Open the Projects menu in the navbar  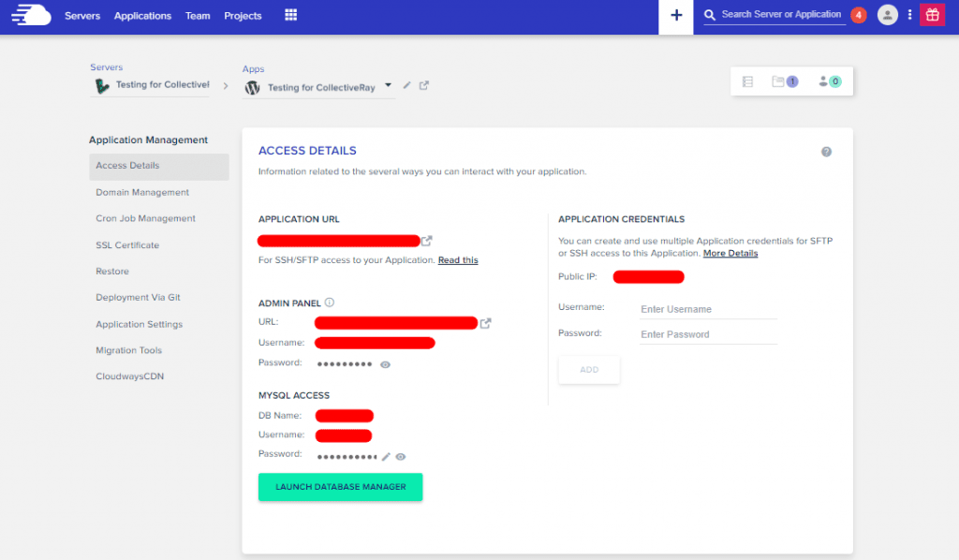tap(243, 16)
